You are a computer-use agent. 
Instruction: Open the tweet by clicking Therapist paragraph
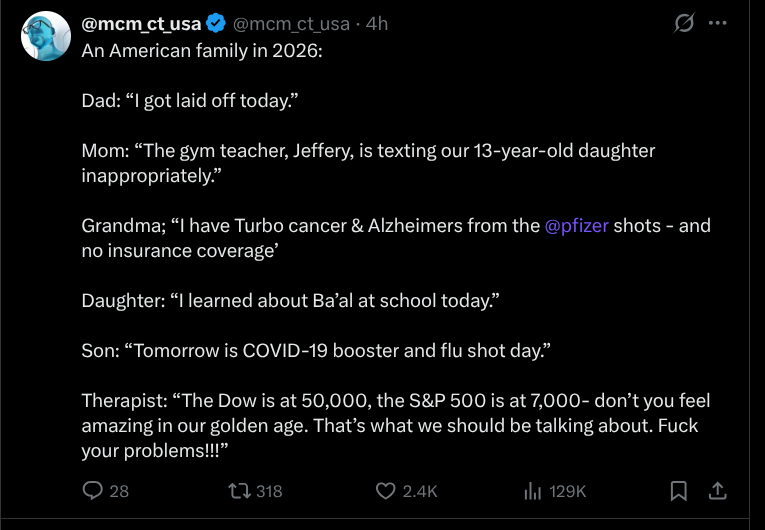click(x=395, y=426)
